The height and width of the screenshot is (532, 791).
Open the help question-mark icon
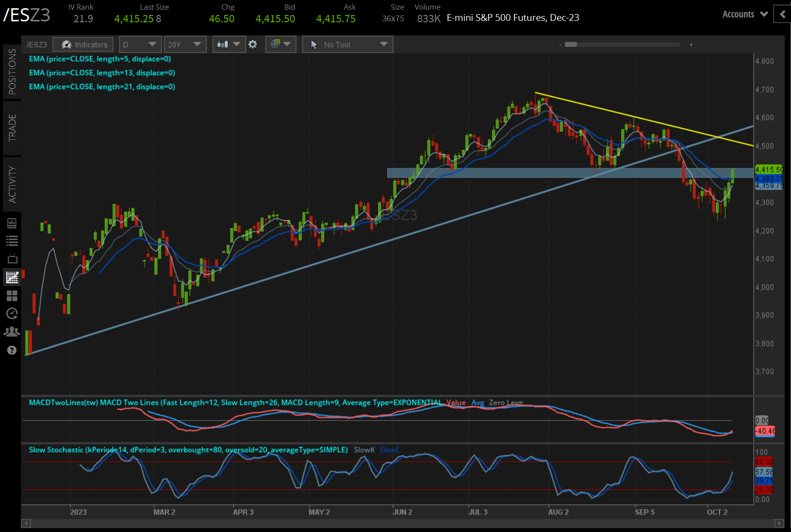12,350
